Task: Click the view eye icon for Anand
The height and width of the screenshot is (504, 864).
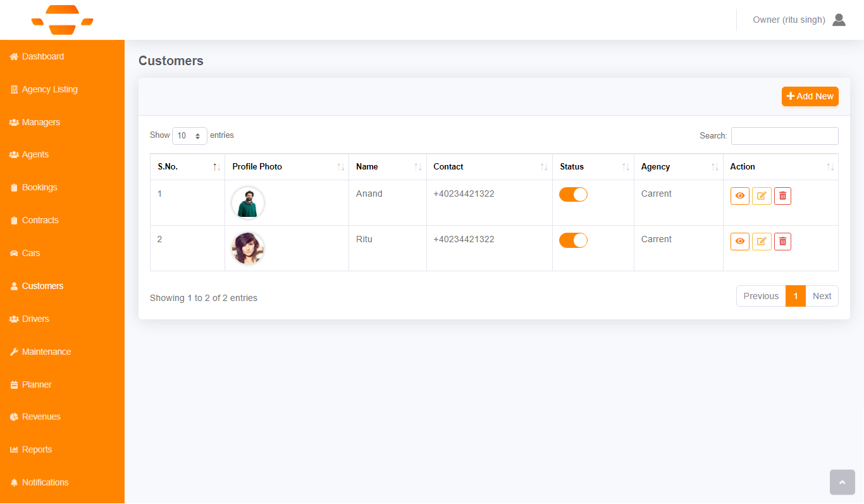Action: click(x=739, y=196)
